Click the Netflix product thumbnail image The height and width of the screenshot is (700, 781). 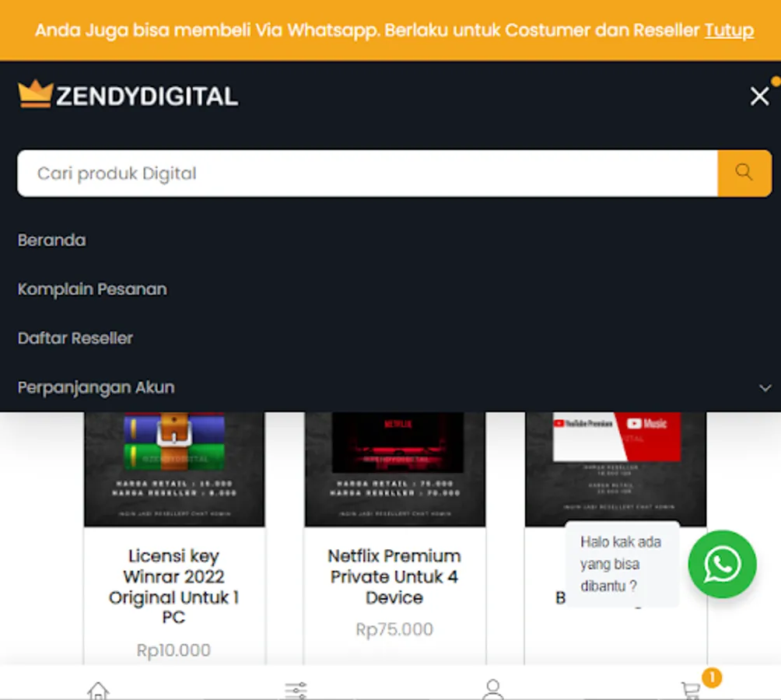click(395, 468)
